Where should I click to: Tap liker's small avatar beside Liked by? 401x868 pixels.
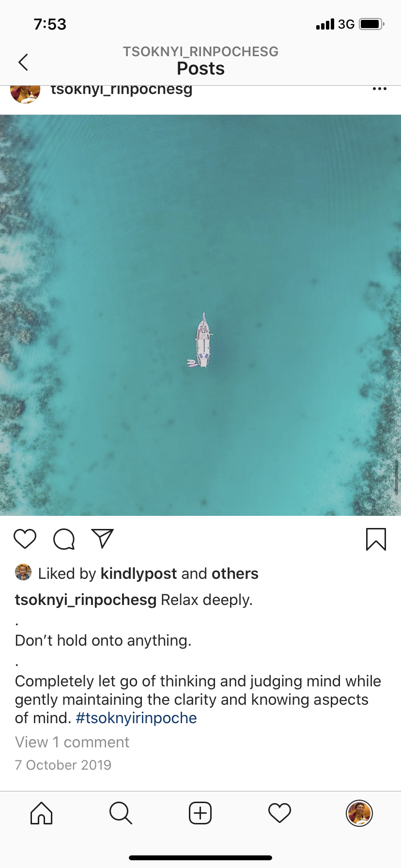pyautogui.click(x=23, y=572)
